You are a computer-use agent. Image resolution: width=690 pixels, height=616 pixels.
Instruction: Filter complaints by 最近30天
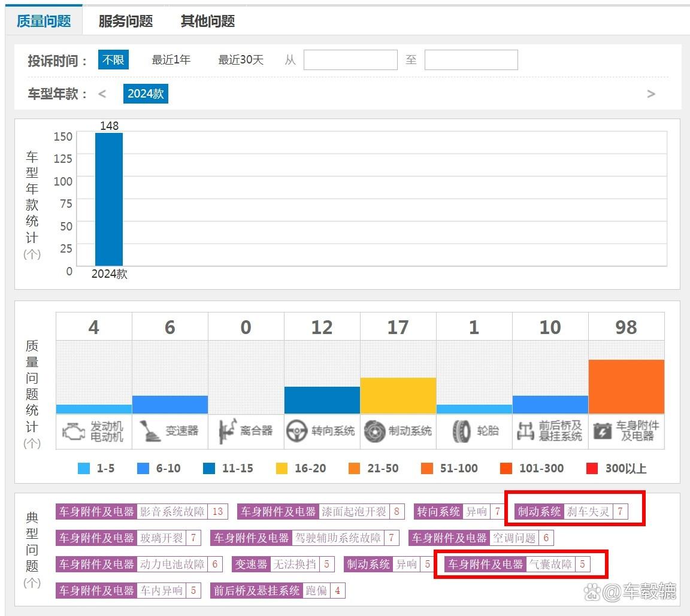click(x=241, y=59)
